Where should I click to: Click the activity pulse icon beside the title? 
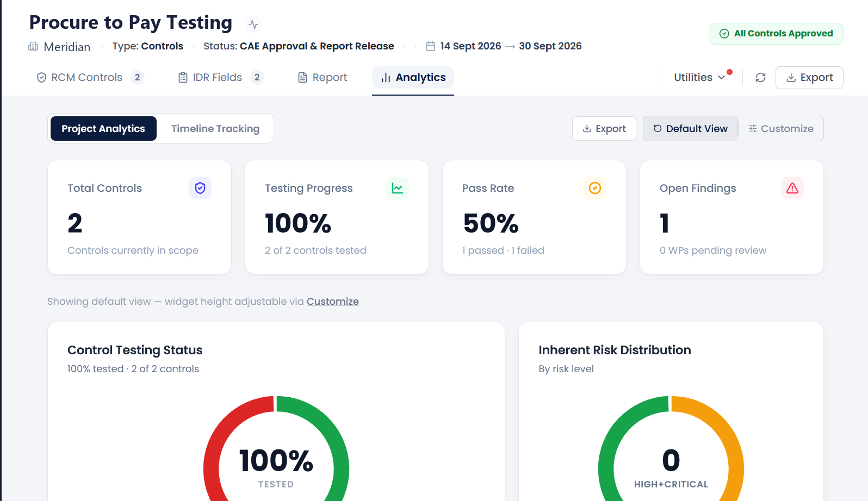[x=253, y=24]
